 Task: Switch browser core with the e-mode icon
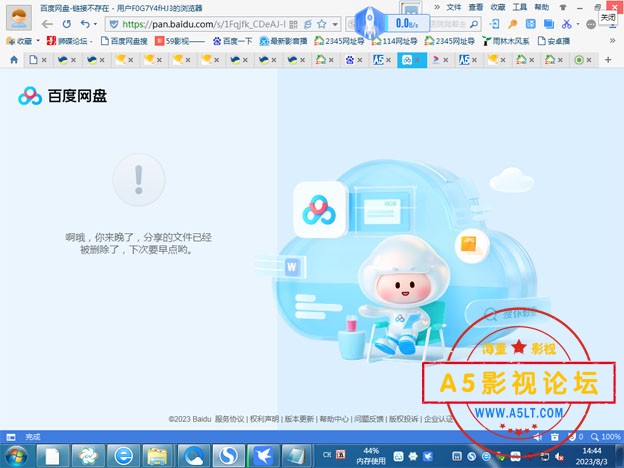pyautogui.click(x=308, y=24)
